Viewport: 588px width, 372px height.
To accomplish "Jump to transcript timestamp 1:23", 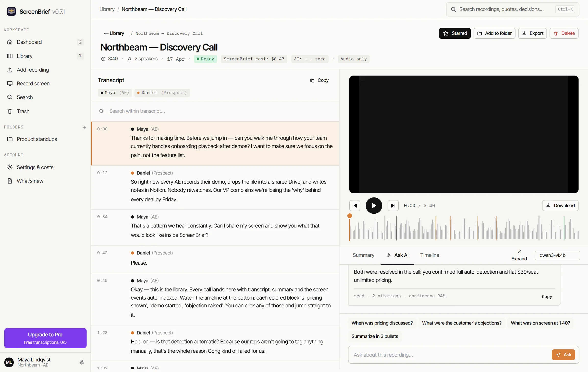I will coord(102,333).
